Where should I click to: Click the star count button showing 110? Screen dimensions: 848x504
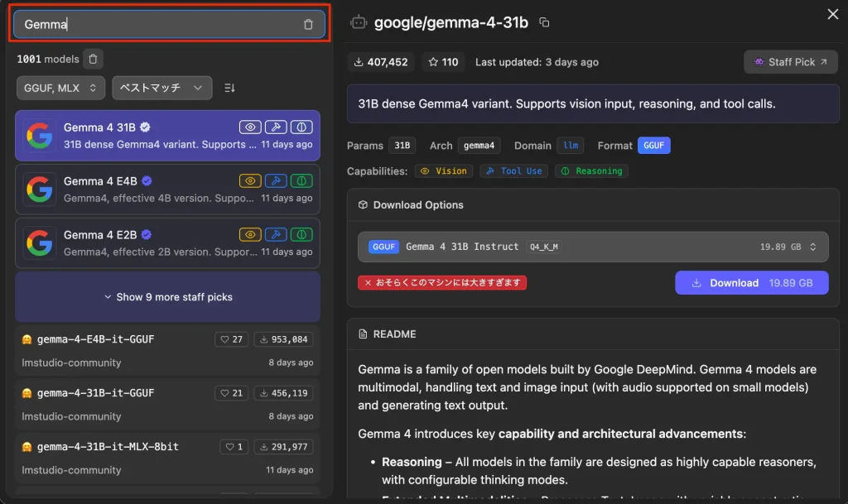(x=443, y=62)
